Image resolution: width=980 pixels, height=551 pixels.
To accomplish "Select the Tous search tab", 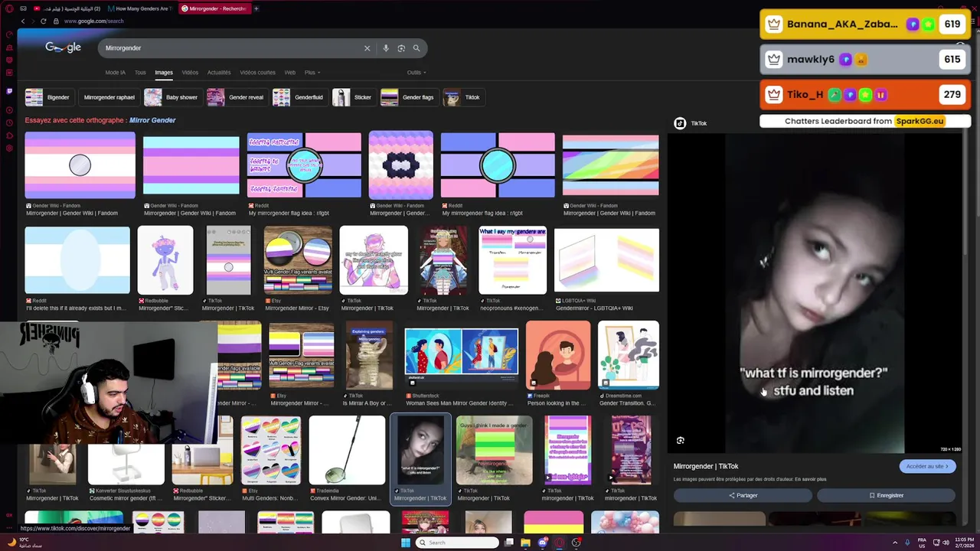I will [x=140, y=73].
